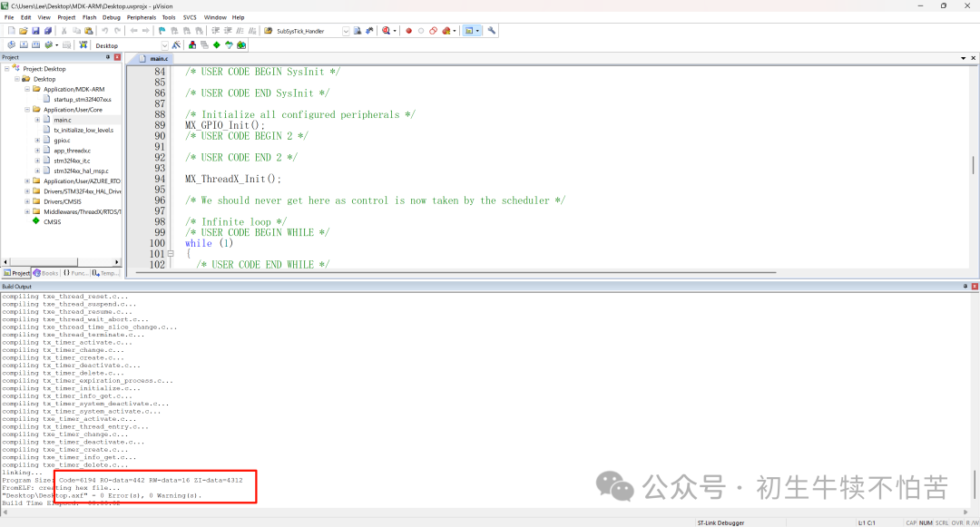The height and width of the screenshot is (527, 980).
Task: Click the editor horizontal scrollbar
Action: pyautogui.click(x=456, y=272)
